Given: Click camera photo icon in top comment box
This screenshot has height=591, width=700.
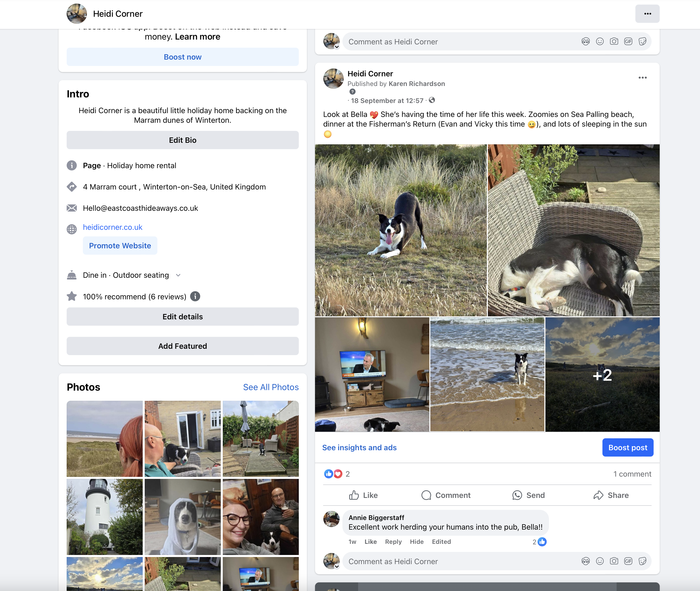Looking at the screenshot, I should tap(614, 42).
